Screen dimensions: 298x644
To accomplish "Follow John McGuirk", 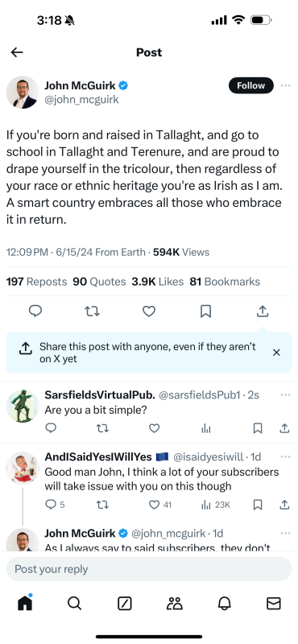I will (x=250, y=85).
